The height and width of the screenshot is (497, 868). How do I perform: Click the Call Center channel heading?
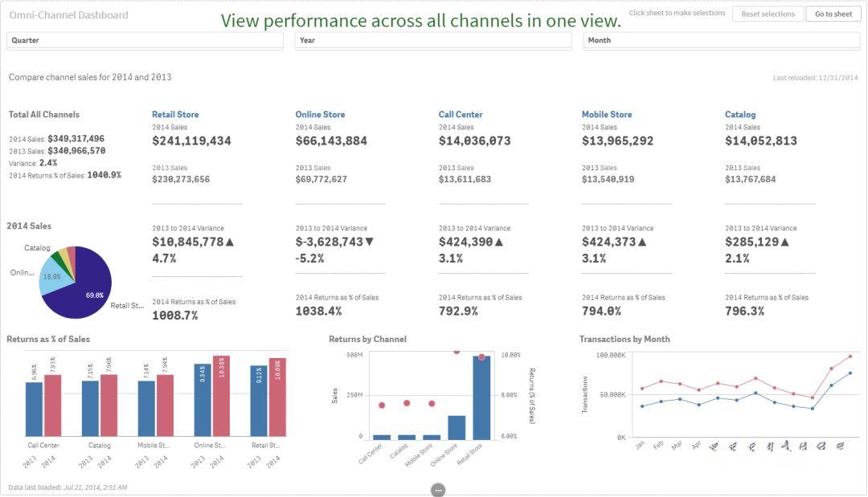tap(461, 115)
